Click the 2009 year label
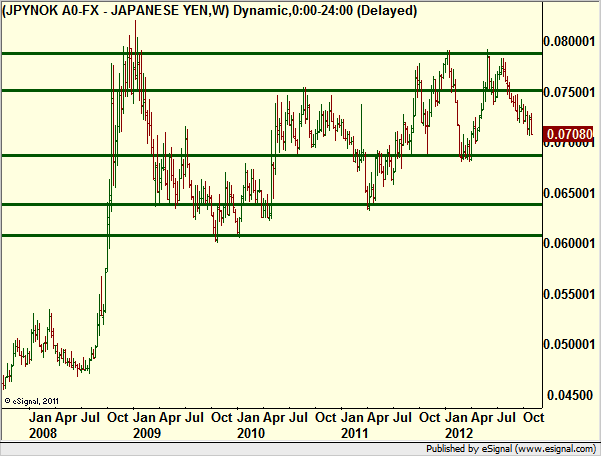Viewport: 601px width, 456px height. click(147, 433)
